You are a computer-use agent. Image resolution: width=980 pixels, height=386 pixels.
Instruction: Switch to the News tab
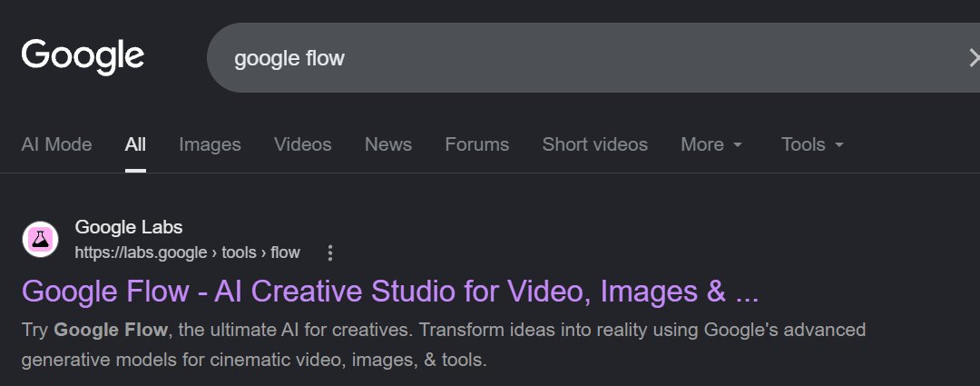tap(388, 144)
